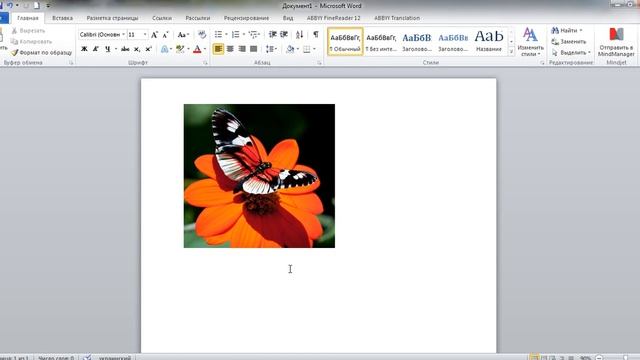Click Изменить стили button
Image resolution: width=640 pixels, height=360 pixels.
530,42
